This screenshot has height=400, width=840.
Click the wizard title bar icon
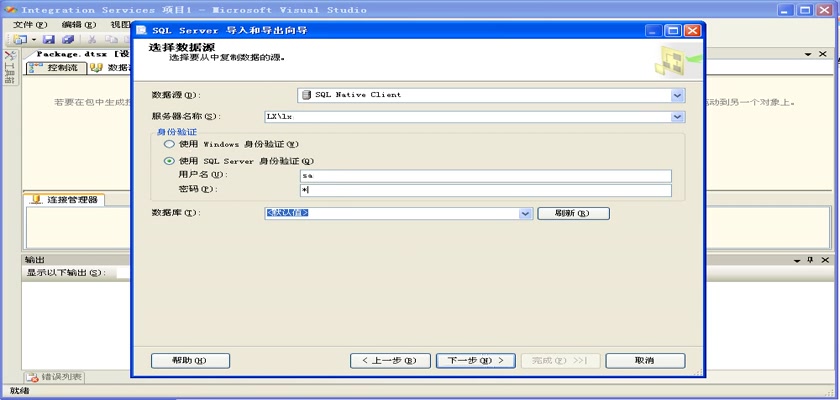tap(141, 31)
